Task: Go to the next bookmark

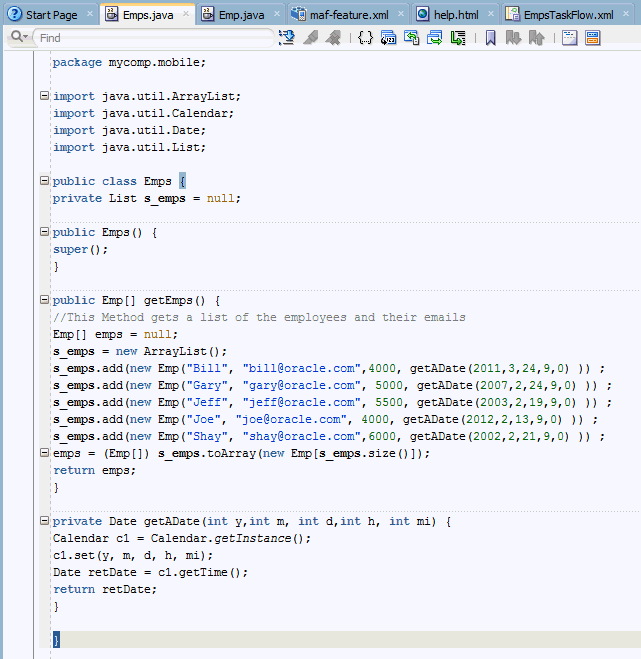Action: click(513, 38)
